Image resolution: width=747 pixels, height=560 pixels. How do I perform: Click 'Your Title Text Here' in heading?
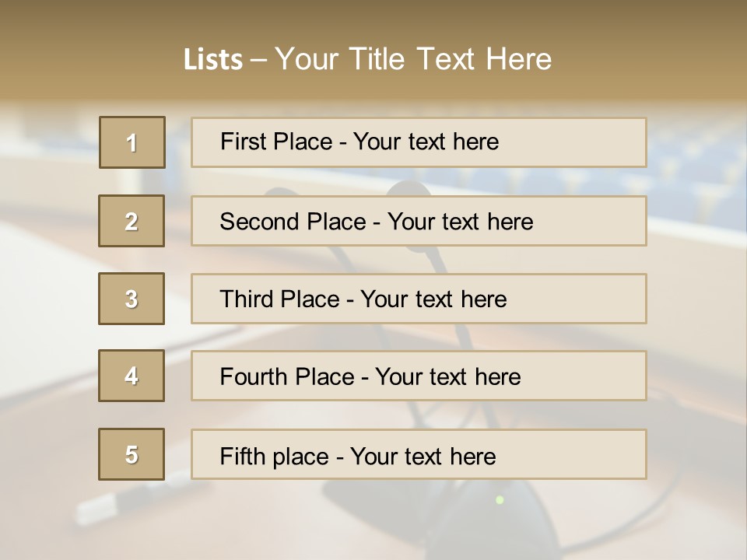coord(413,59)
